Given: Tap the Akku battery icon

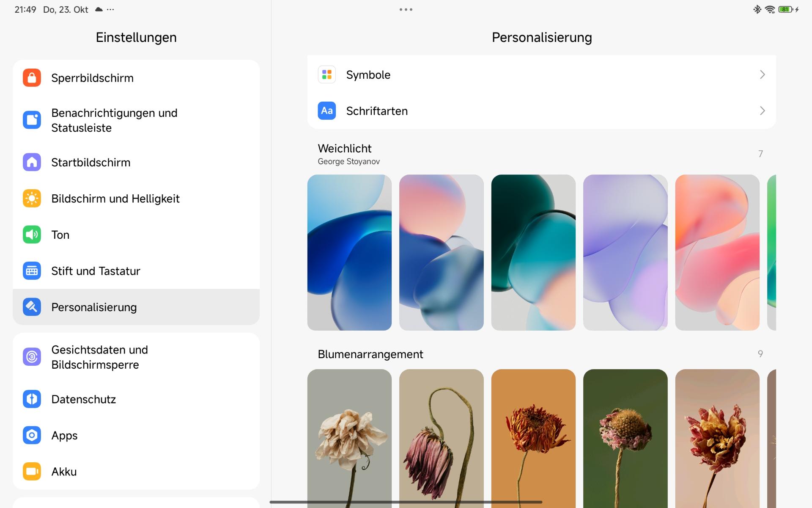Looking at the screenshot, I should click(32, 472).
